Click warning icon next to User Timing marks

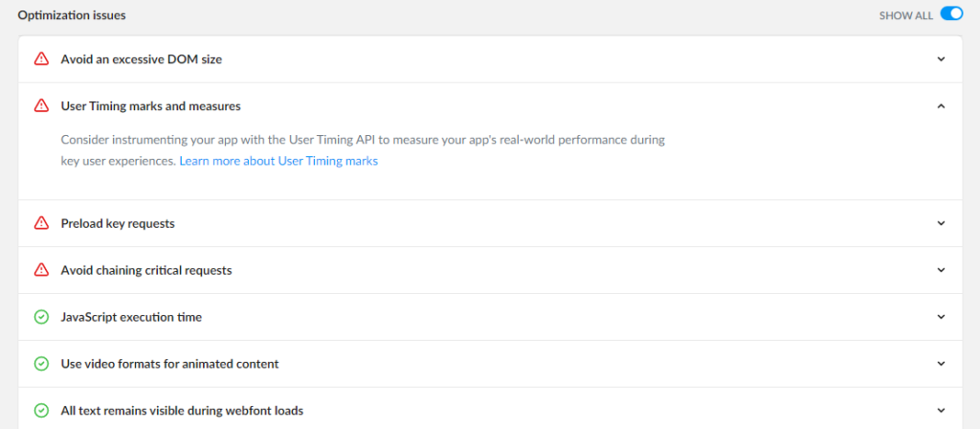click(x=41, y=106)
